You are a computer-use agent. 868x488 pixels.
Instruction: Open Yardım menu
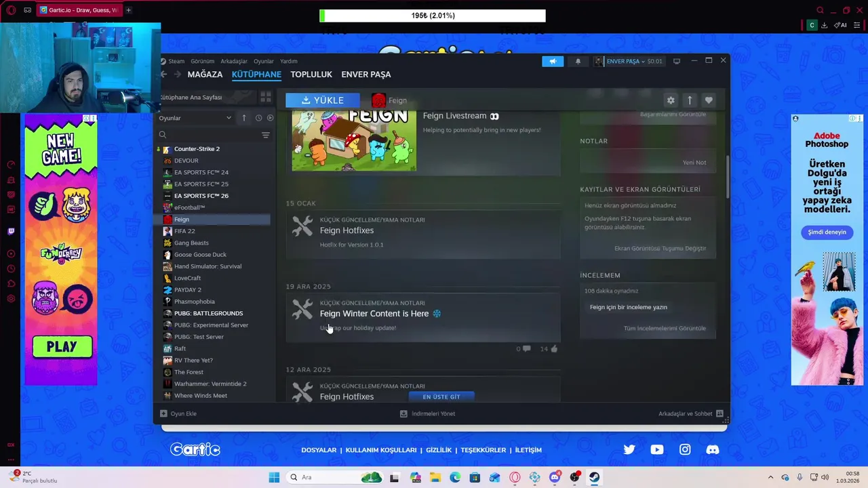pos(289,61)
